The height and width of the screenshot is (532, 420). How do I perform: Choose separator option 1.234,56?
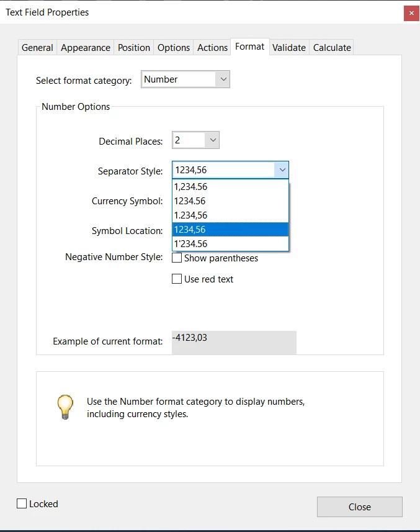[x=230, y=215]
